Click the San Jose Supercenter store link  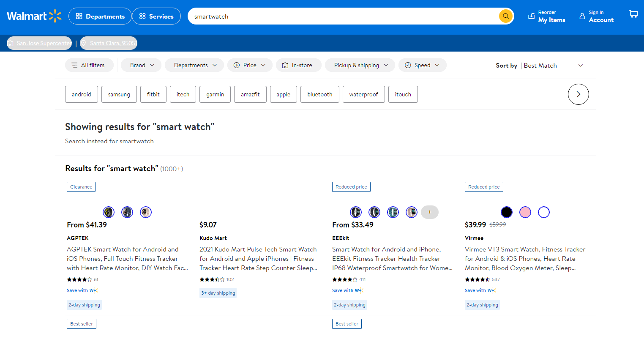pos(39,43)
